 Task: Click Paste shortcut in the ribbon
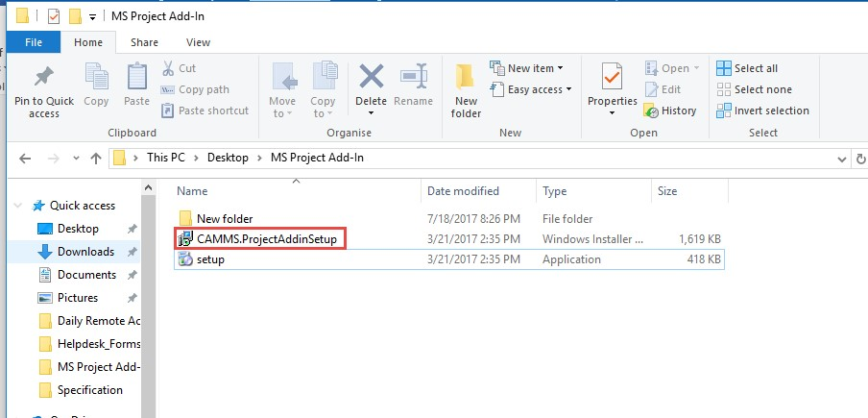tap(205, 111)
